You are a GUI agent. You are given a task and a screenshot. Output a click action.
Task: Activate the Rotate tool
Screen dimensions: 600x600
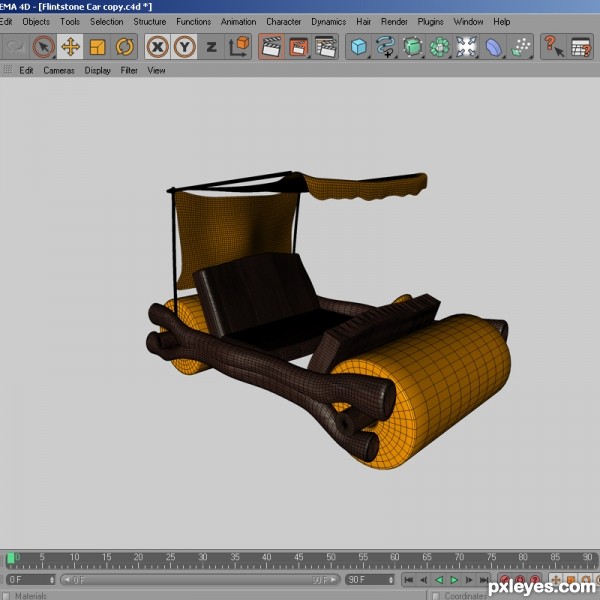[124, 47]
